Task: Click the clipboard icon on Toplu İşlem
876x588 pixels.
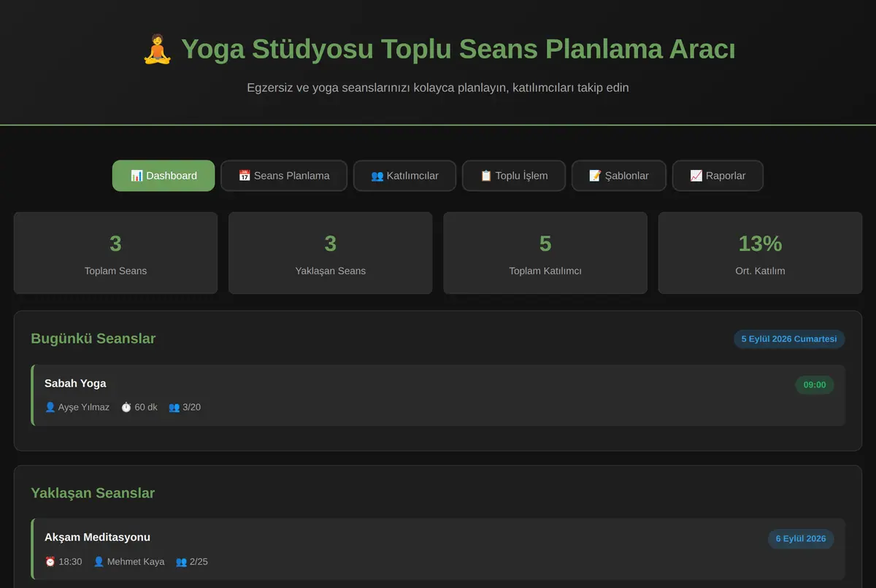Action: coord(486,176)
